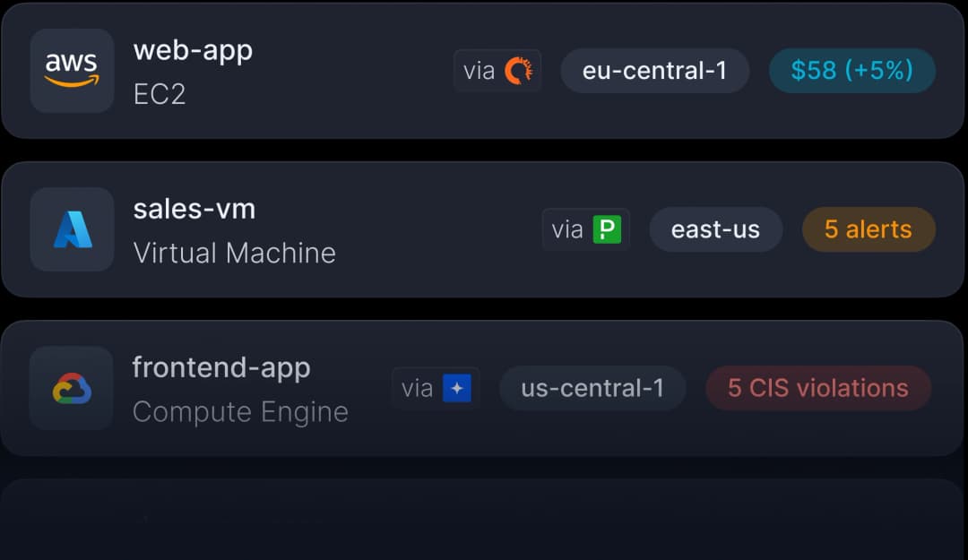968x560 pixels.
Task: Click the Virtual Machine type label
Action: [x=235, y=254]
